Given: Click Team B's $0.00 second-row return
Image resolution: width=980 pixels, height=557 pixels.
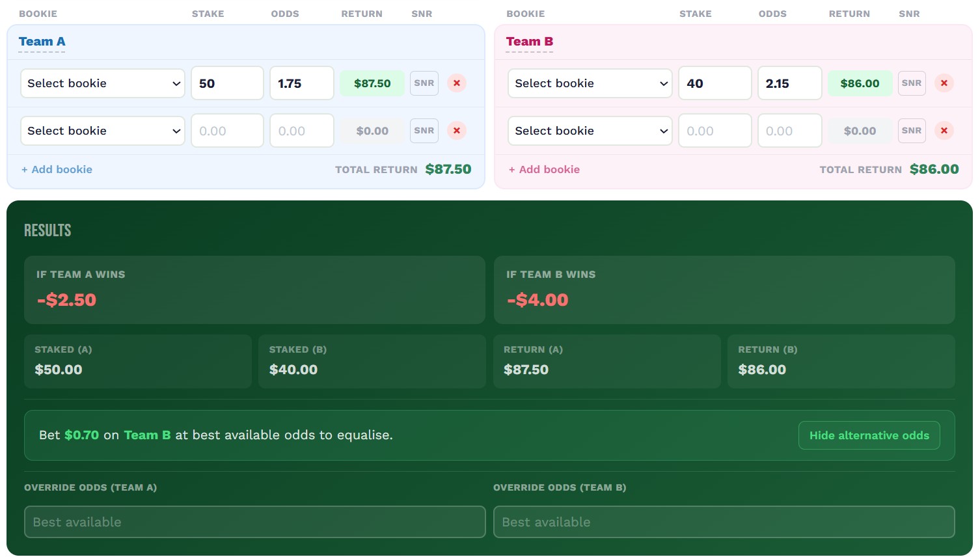Looking at the screenshot, I should (x=860, y=131).
